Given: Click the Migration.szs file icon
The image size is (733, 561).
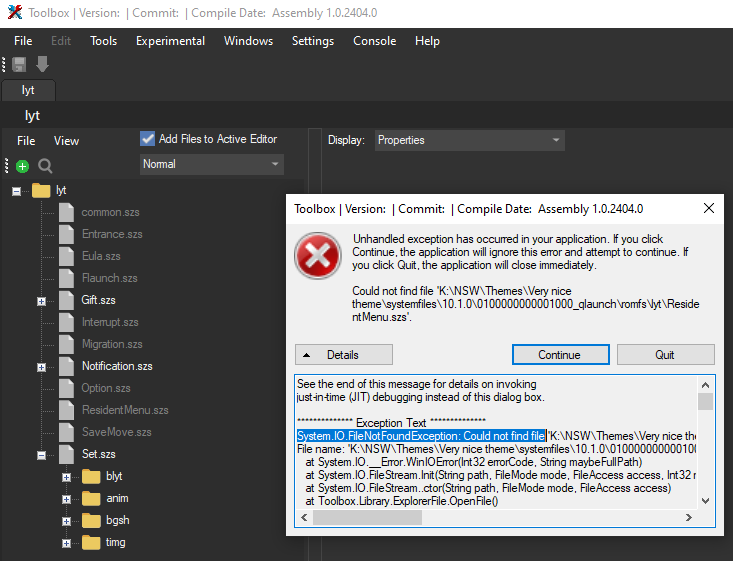Looking at the screenshot, I should coord(66,344).
